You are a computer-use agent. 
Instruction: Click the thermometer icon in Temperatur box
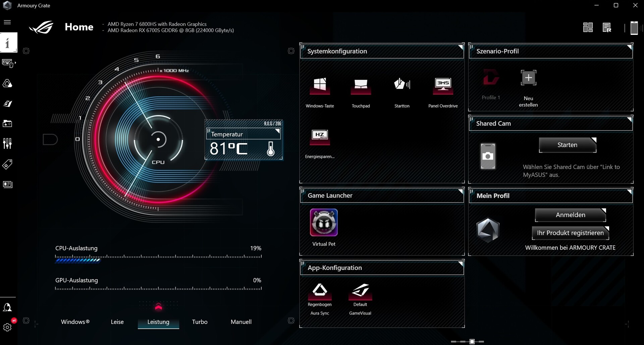coord(271,149)
